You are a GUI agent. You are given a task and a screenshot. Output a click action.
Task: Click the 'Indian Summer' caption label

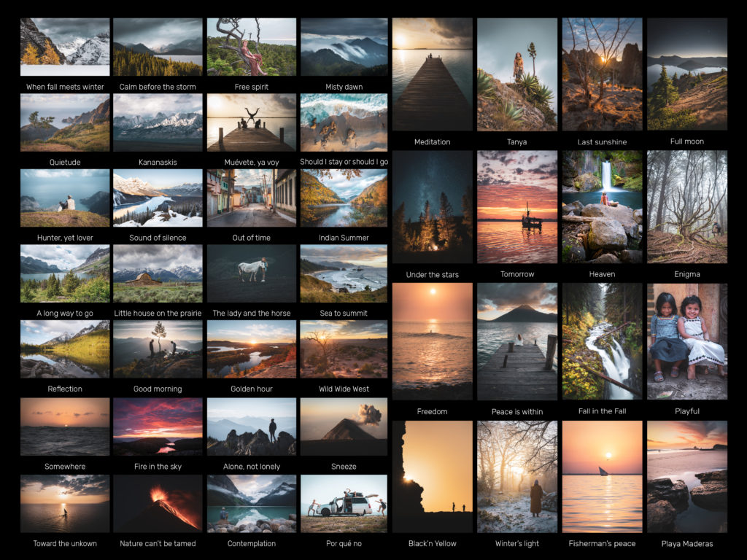click(x=344, y=238)
